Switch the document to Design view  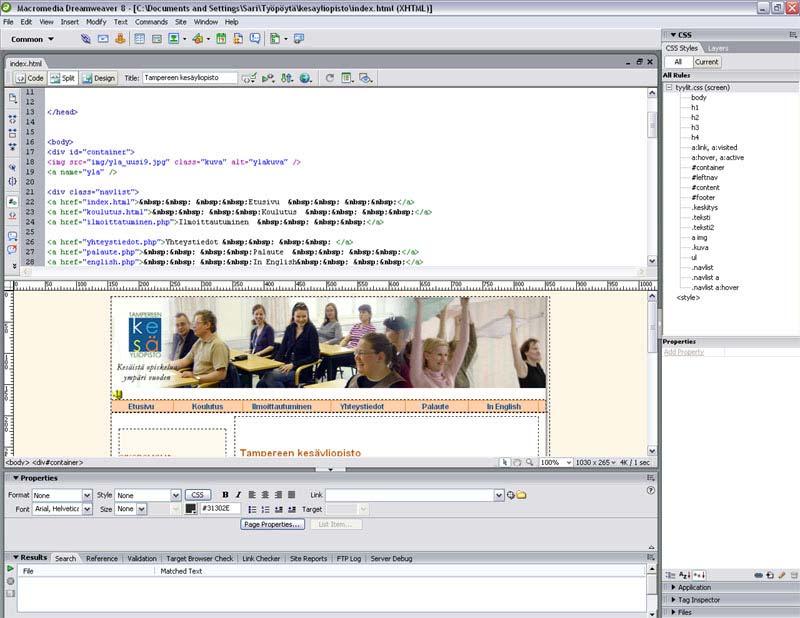[99, 78]
